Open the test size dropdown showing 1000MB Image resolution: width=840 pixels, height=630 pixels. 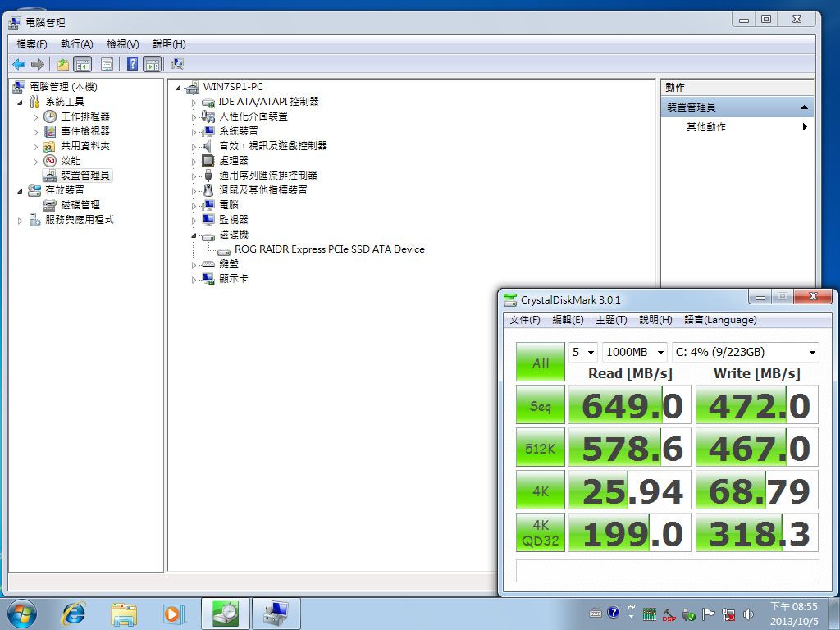click(635, 352)
